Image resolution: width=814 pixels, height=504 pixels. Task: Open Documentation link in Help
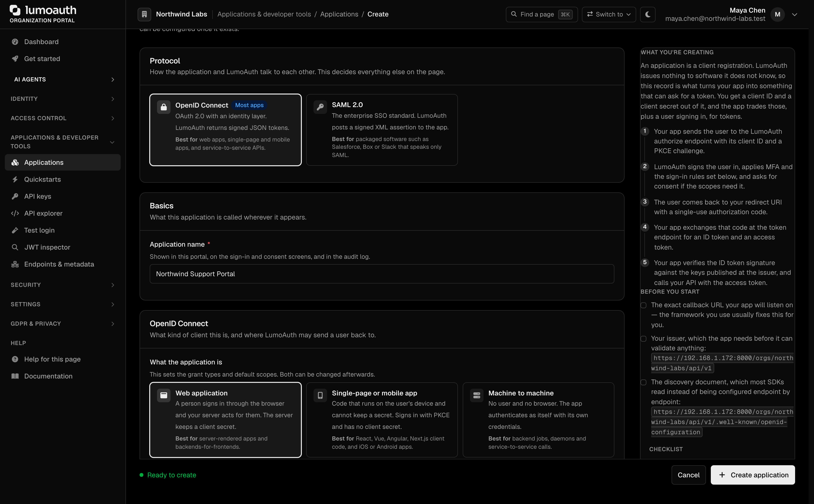pos(63,376)
